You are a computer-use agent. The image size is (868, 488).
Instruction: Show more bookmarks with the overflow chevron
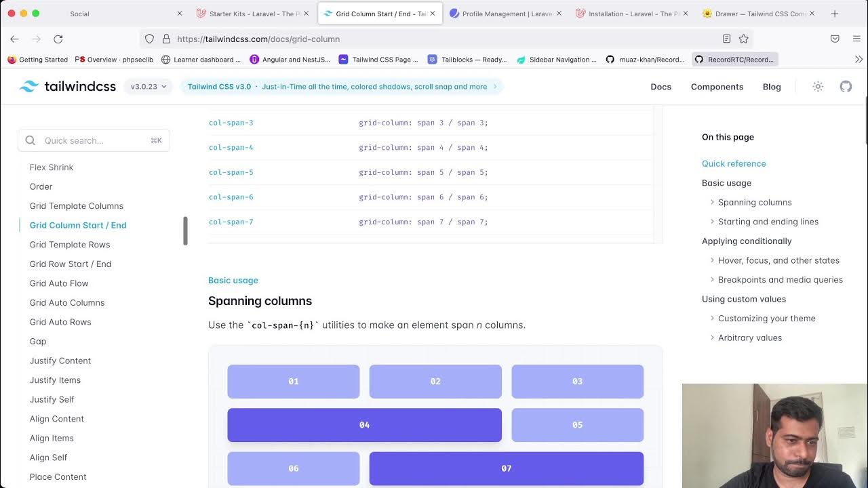(859, 60)
